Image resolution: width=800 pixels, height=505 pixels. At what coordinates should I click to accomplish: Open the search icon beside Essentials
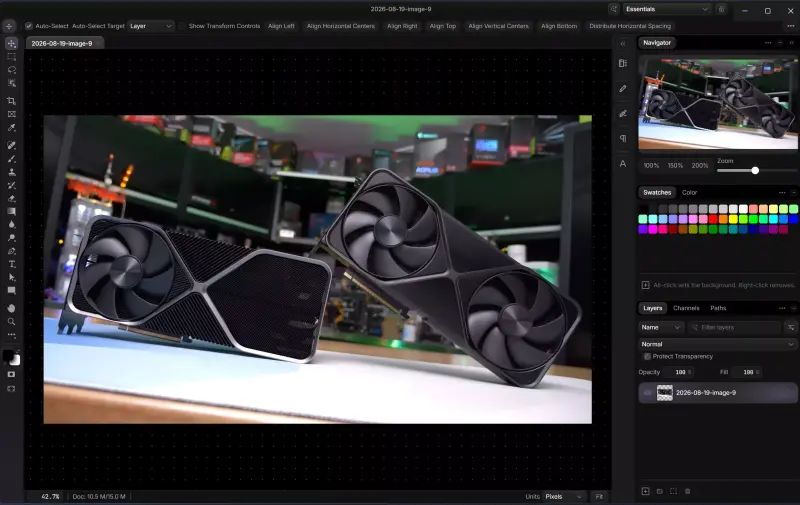click(614, 9)
